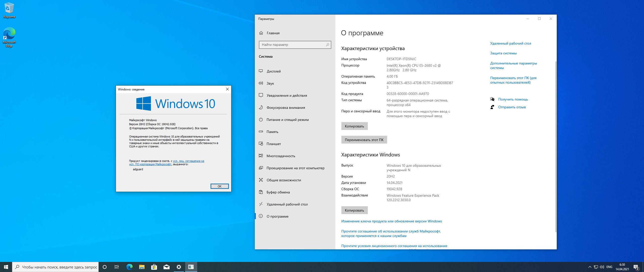This screenshot has height=272, width=644.
Task: Click the Settings gear on the taskbar
Action: pos(179,267)
